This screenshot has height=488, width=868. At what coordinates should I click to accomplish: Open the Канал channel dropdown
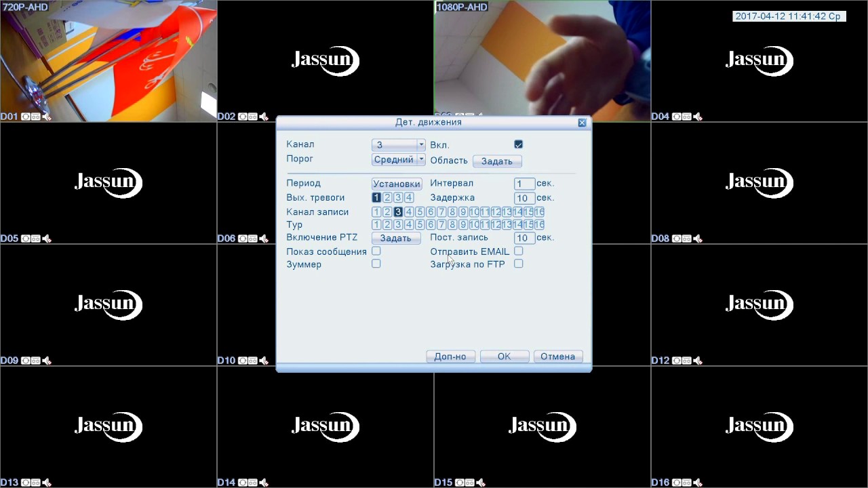click(398, 144)
